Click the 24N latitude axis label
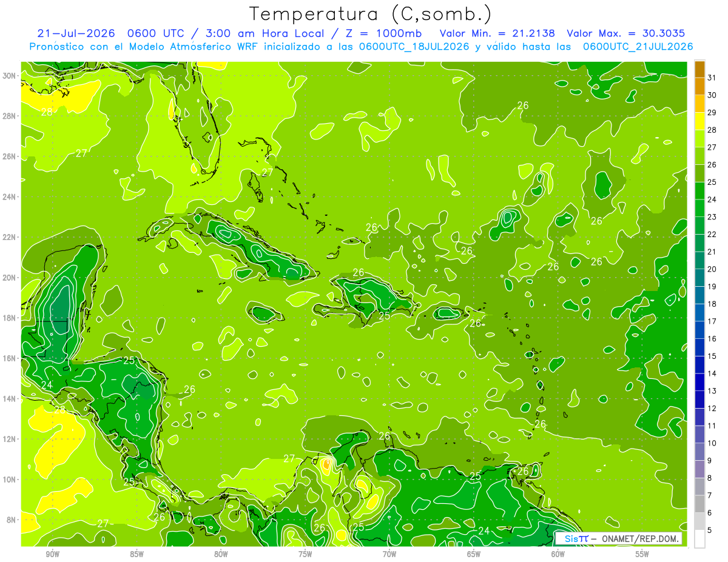This screenshot has width=728, height=562. 10,197
